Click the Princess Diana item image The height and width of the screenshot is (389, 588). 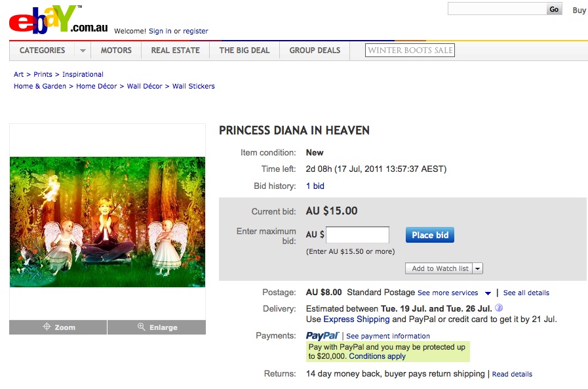(x=108, y=222)
